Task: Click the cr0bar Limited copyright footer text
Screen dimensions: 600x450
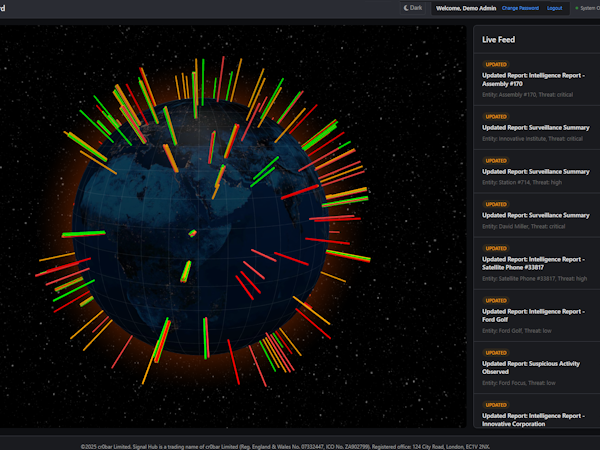Action: click(285, 447)
